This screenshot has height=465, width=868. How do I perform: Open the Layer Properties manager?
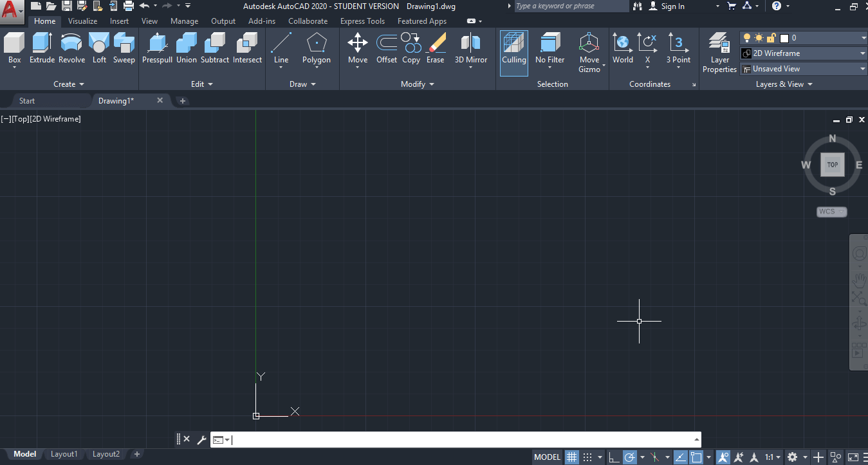719,51
